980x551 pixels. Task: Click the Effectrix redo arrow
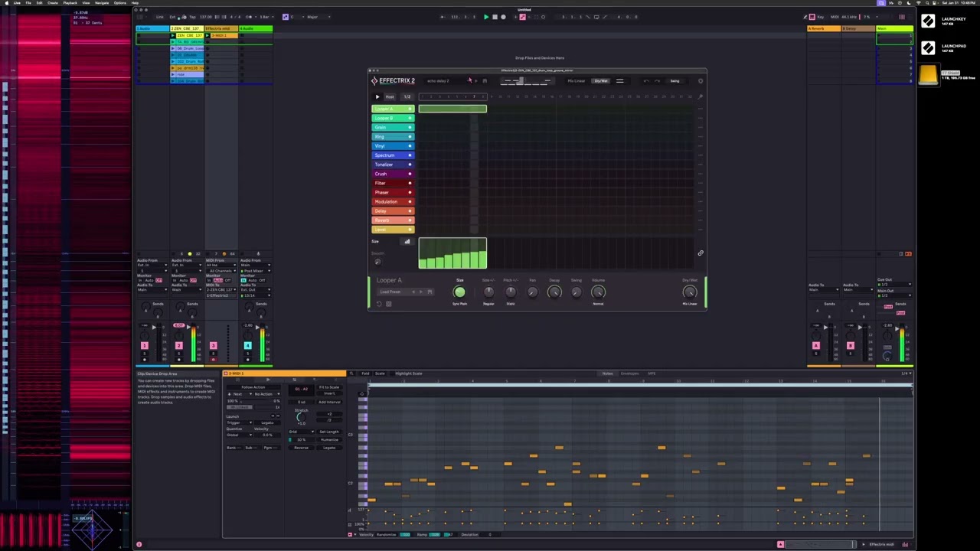pos(657,81)
